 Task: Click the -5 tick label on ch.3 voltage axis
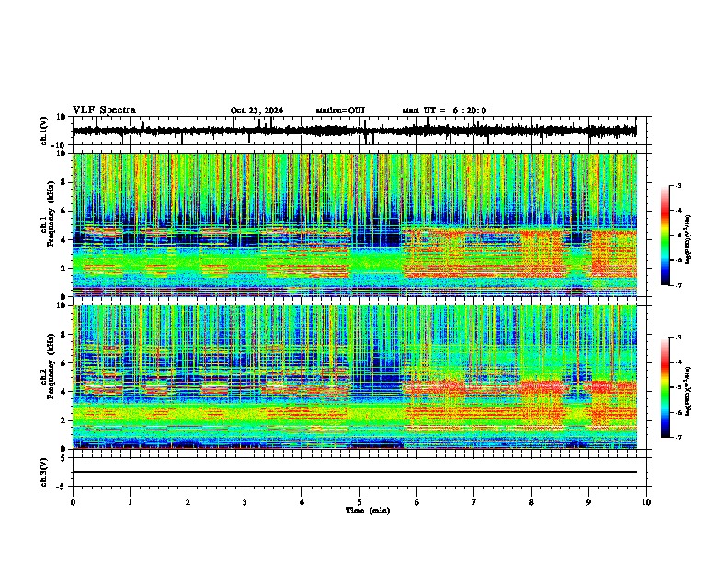tap(63, 487)
